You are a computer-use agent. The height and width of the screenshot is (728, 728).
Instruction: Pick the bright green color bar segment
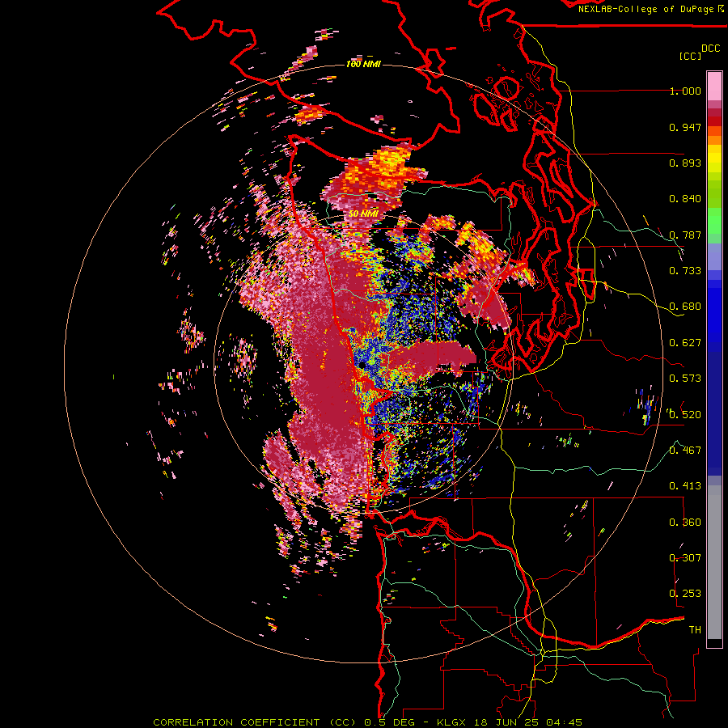tap(714, 221)
